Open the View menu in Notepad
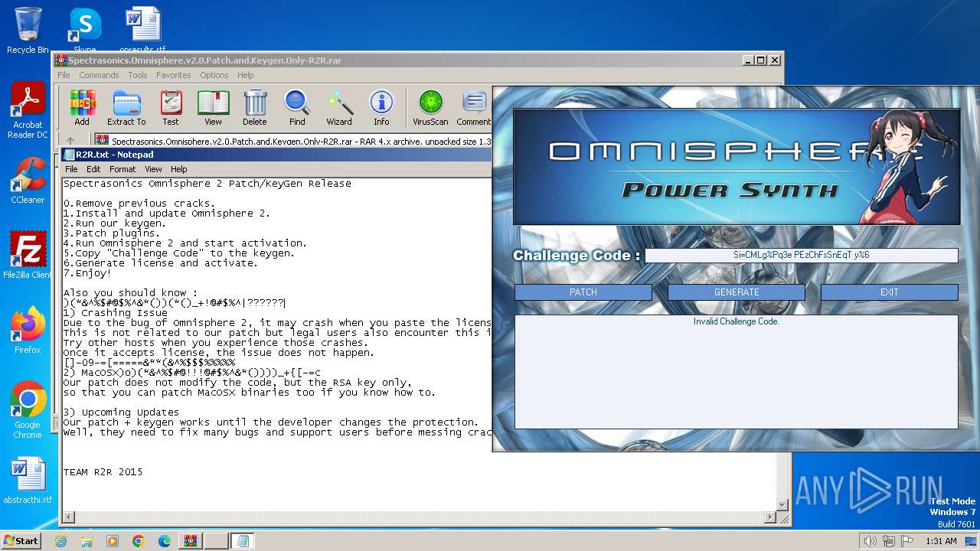The width and height of the screenshot is (980, 551). coord(154,169)
